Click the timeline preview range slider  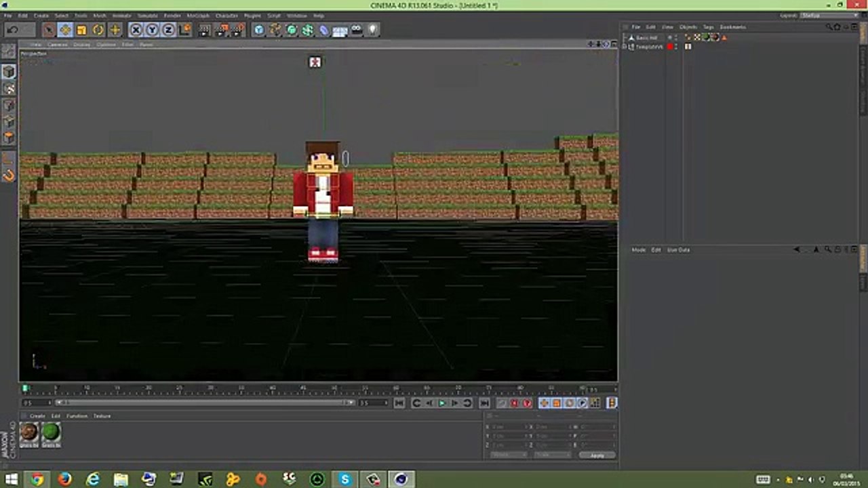[205, 403]
